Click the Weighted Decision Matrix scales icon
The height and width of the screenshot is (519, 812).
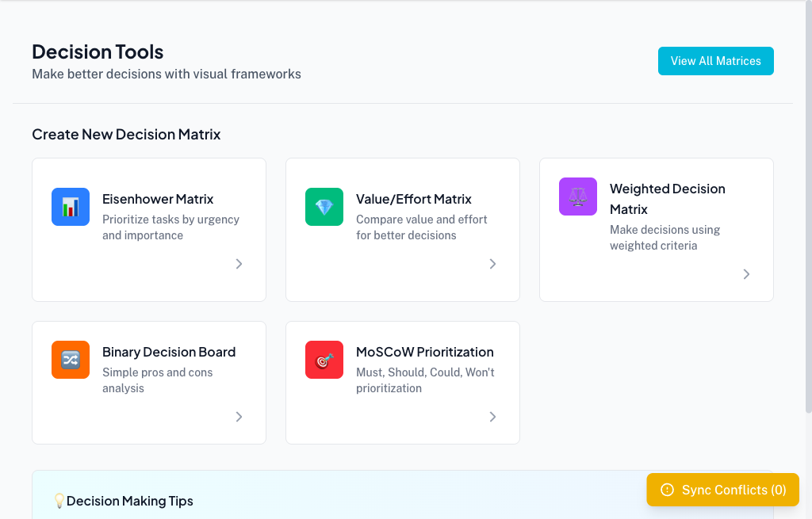(x=578, y=197)
